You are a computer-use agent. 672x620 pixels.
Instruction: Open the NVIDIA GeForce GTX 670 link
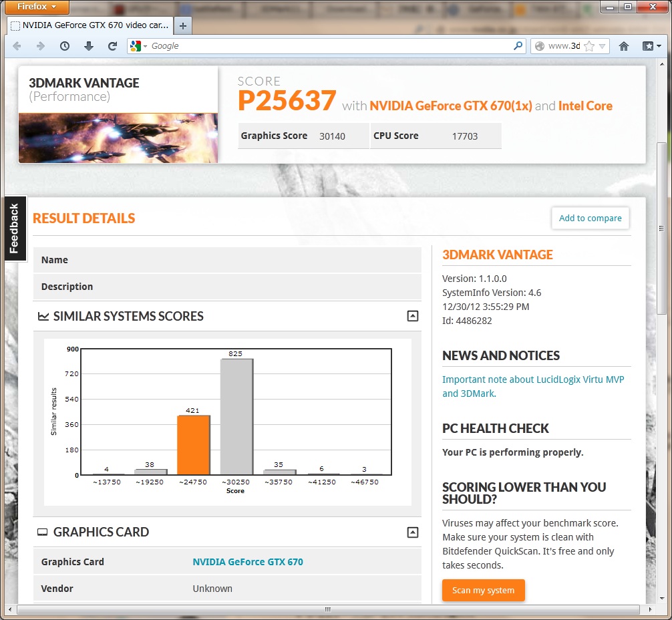(248, 562)
